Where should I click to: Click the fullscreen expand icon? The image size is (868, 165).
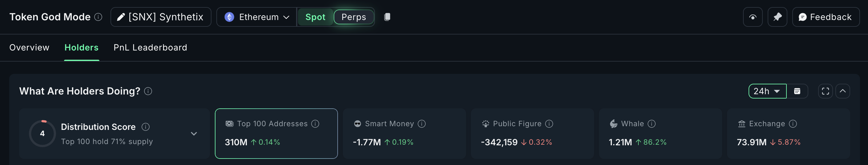(825, 91)
